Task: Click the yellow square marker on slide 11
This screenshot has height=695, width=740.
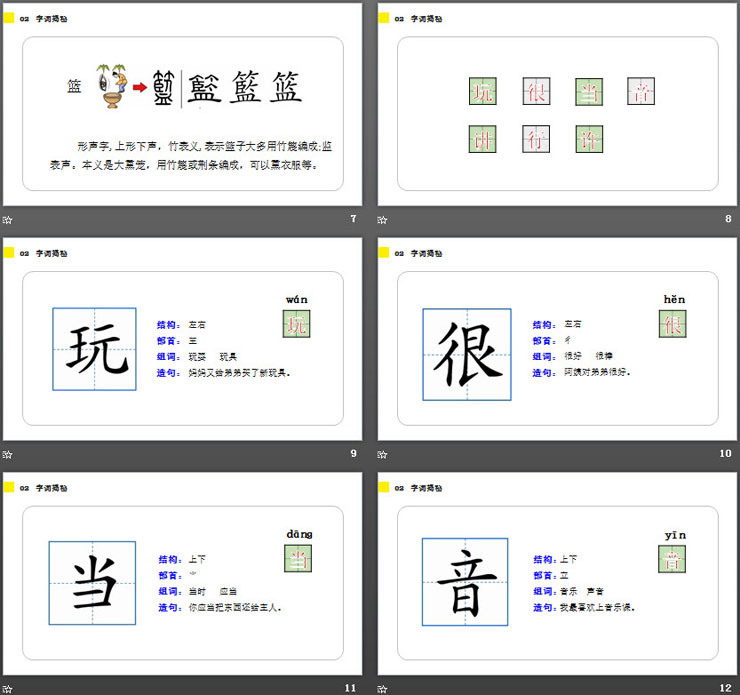Action: (9, 487)
